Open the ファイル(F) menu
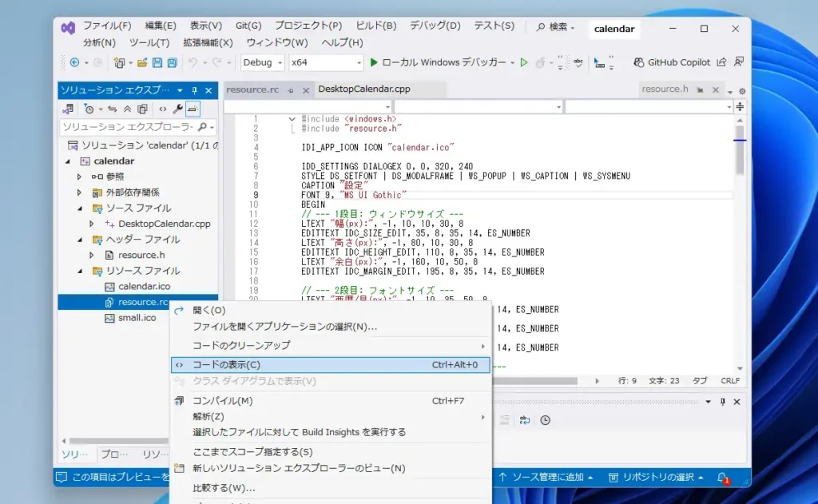The height and width of the screenshot is (504, 818). [107, 26]
